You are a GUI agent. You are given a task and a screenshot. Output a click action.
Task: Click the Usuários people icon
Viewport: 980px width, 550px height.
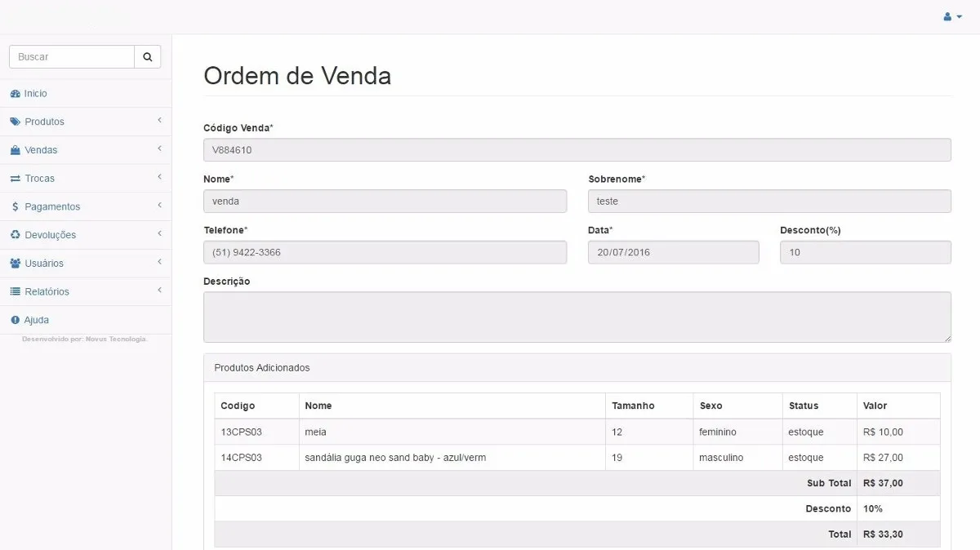(x=15, y=264)
